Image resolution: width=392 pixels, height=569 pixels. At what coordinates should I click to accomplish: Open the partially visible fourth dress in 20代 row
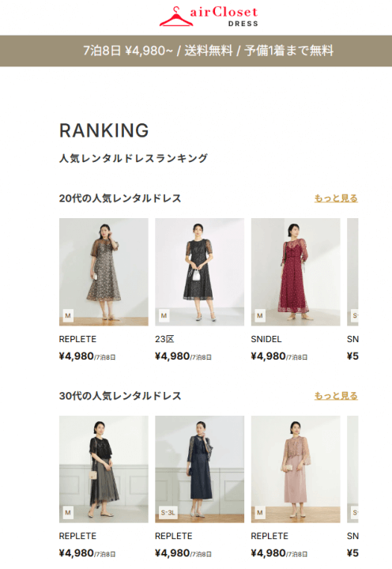(x=352, y=272)
